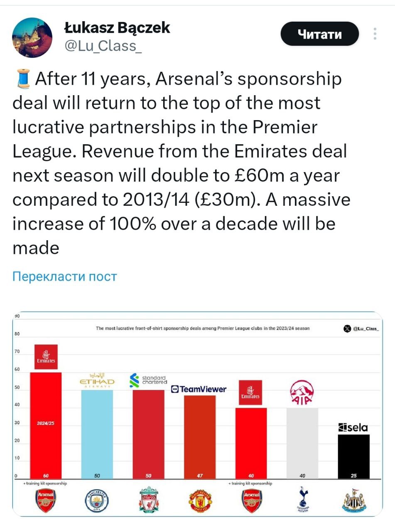Click the black Newcastle bar labeled 25
The width and height of the screenshot is (395, 532).
(353, 455)
